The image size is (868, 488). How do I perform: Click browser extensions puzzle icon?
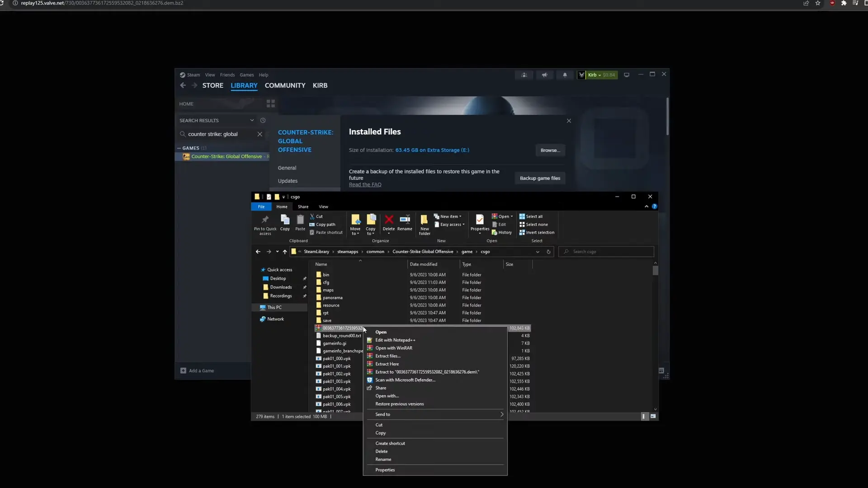844,3
